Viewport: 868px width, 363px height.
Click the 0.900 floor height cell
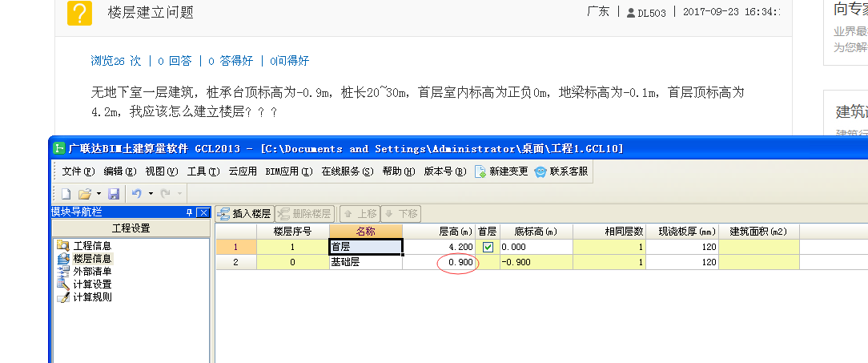(439, 262)
